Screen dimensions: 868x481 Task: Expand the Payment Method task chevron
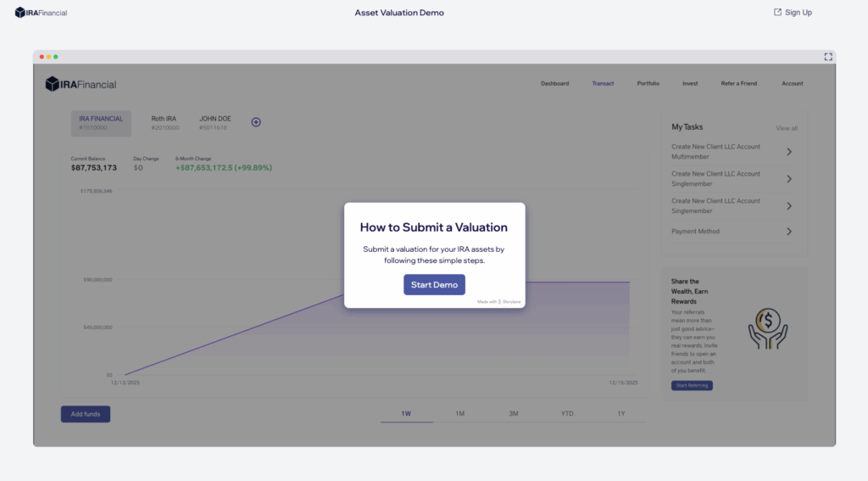click(789, 232)
